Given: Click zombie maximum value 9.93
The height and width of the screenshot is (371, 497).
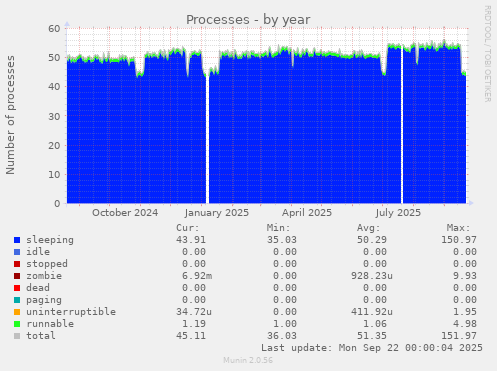Looking at the screenshot, I should (465, 276).
